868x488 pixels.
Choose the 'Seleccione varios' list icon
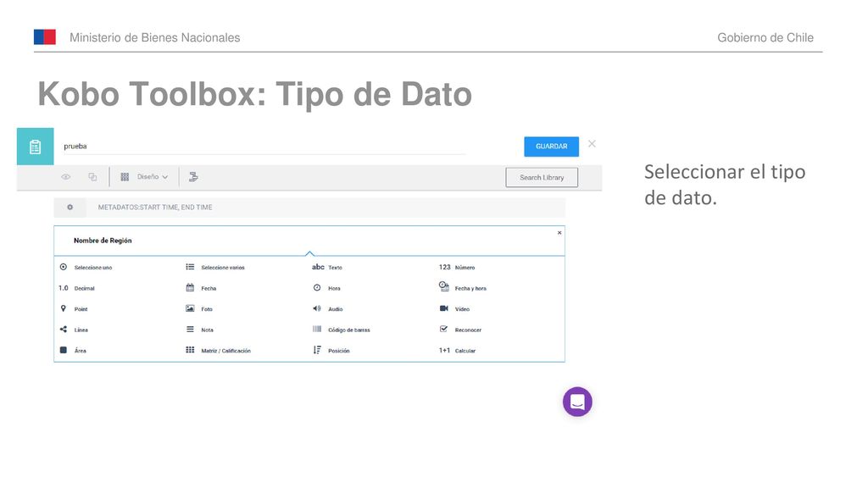click(x=190, y=267)
